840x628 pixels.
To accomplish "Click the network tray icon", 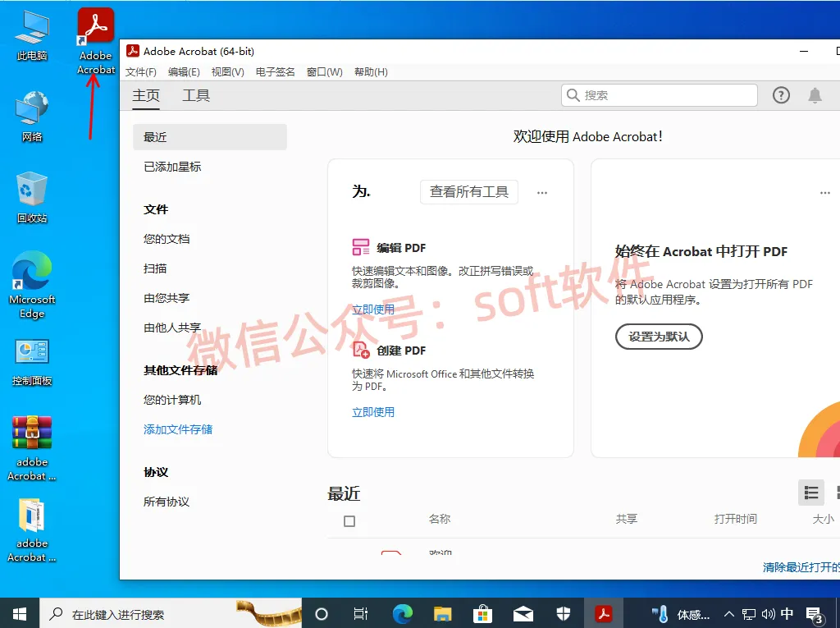I will coord(749,614).
